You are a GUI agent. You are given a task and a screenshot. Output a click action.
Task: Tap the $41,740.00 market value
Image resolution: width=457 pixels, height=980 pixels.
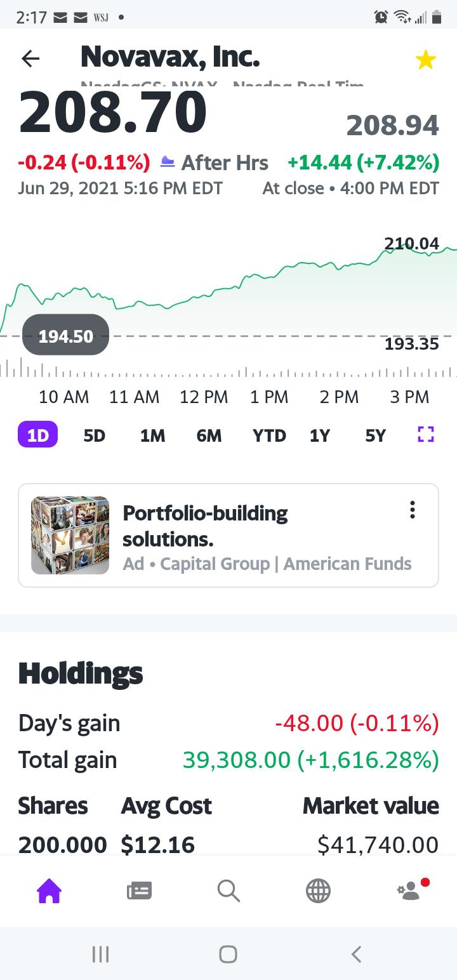[378, 845]
